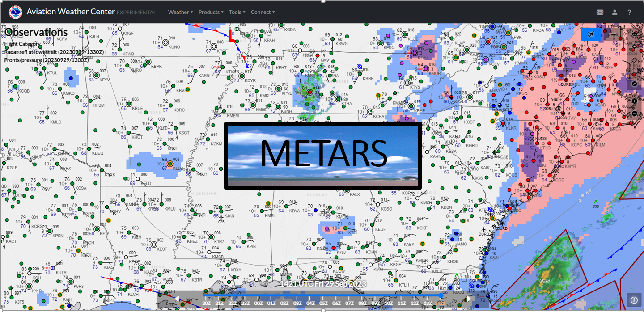Click the Fronts/pressure legend label
Image resolution: width=644 pixels, height=312 pixels.
click(47, 60)
